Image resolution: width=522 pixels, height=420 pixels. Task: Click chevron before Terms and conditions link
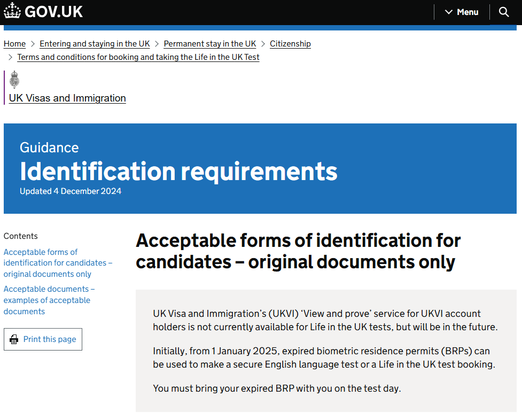coord(10,57)
